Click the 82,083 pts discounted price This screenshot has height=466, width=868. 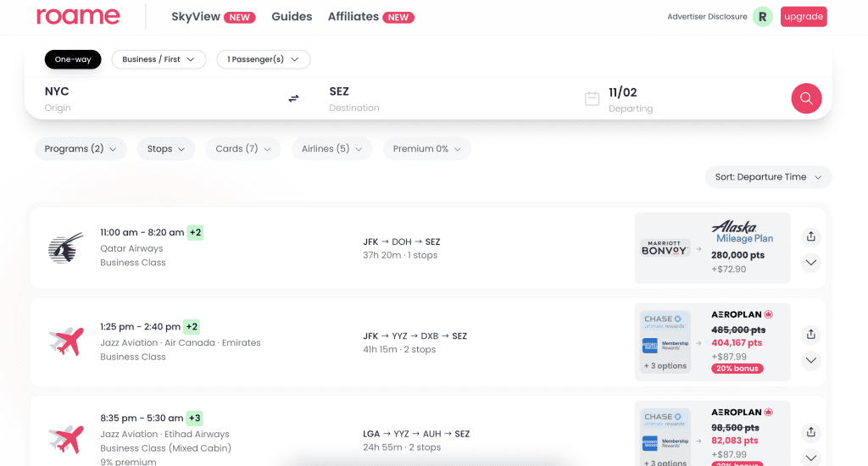click(x=735, y=441)
